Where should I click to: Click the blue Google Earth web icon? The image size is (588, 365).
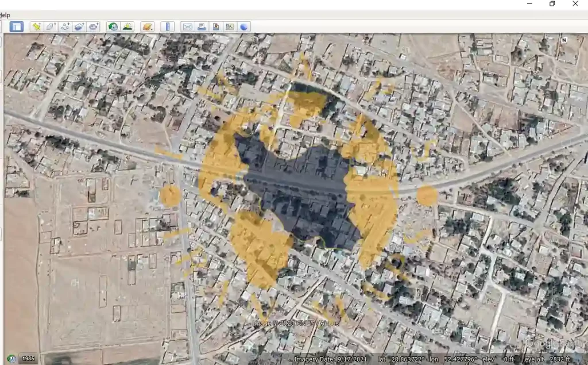point(243,26)
